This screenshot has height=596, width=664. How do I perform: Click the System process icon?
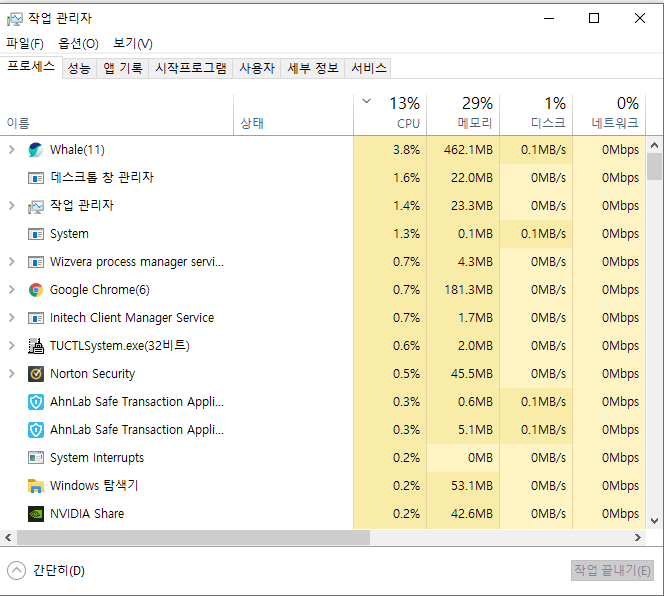pyautogui.click(x=36, y=234)
